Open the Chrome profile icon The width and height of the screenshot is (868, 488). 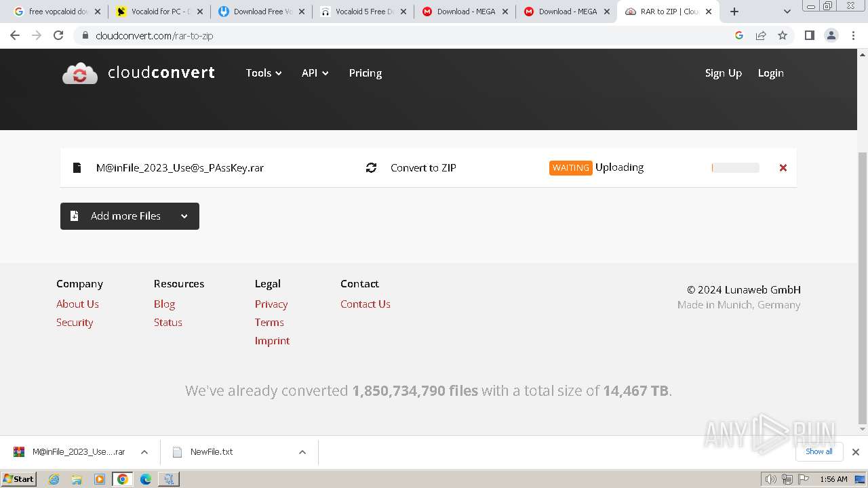(x=831, y=35)
